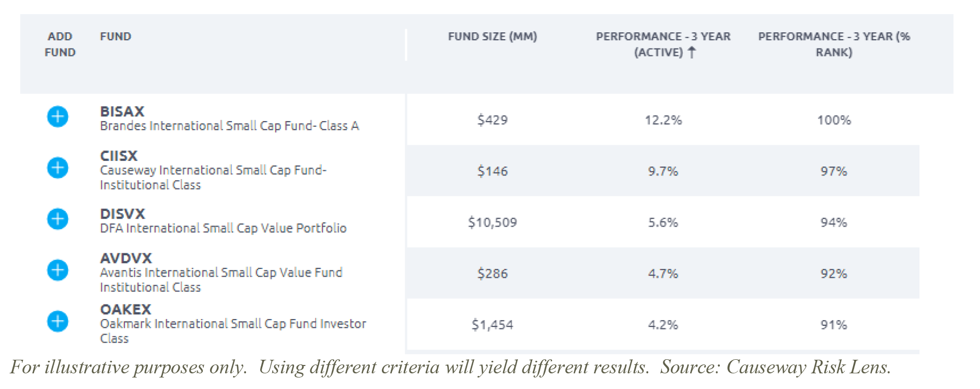This screenshot has width=980, height=389.
Task: Click DFA International Small Cap Value Portfolio
Action: click(x=223, y=228)
